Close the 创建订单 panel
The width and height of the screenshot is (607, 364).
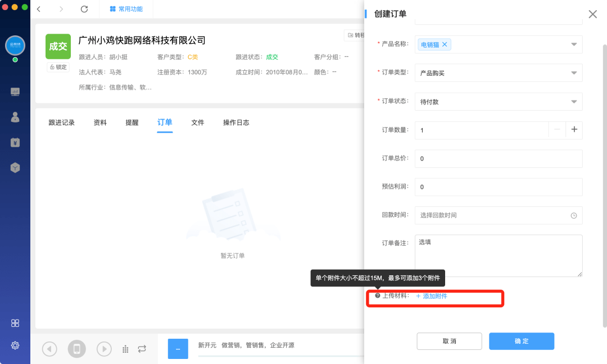[593, 14]
